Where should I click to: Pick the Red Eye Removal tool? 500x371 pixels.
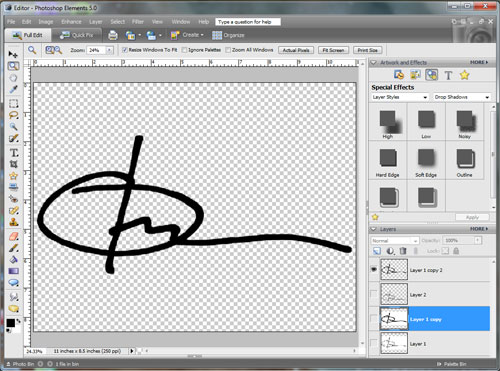13,199
